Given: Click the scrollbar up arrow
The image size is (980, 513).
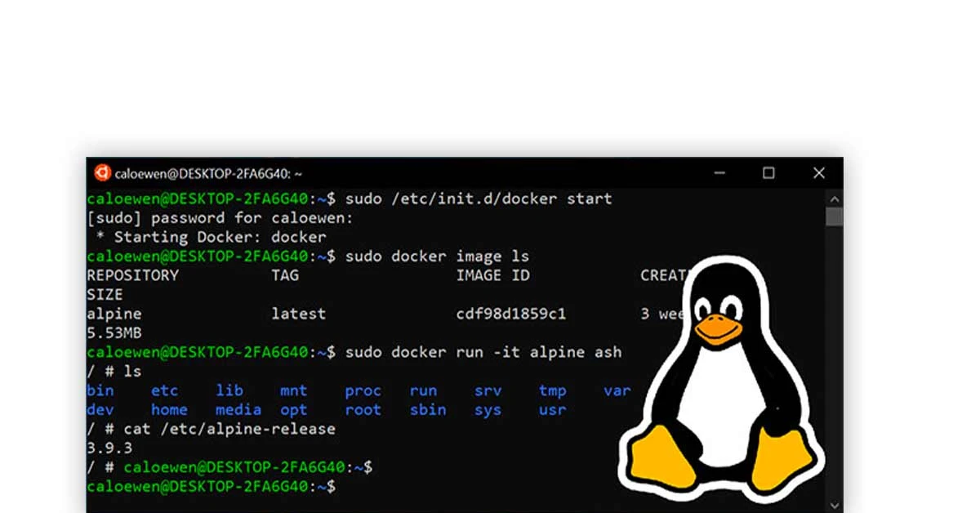Looking at the screenshot, I should tap(834, 198).
